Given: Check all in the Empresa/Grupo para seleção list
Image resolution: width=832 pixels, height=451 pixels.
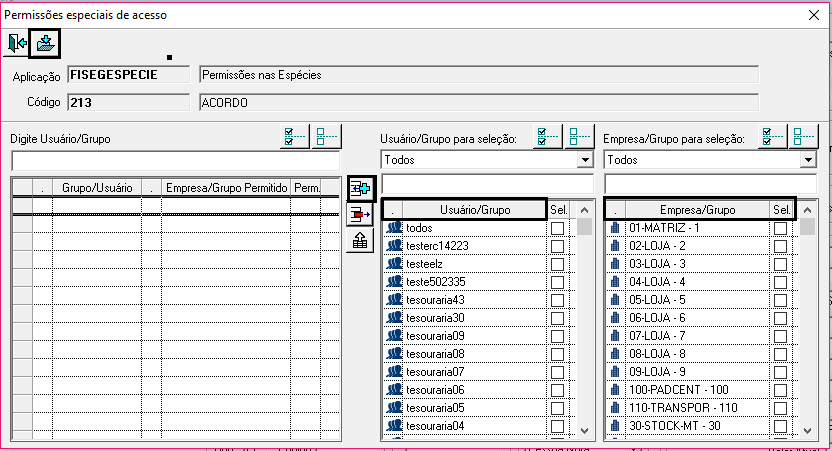Looking at the screenshot, I should 772,137.
